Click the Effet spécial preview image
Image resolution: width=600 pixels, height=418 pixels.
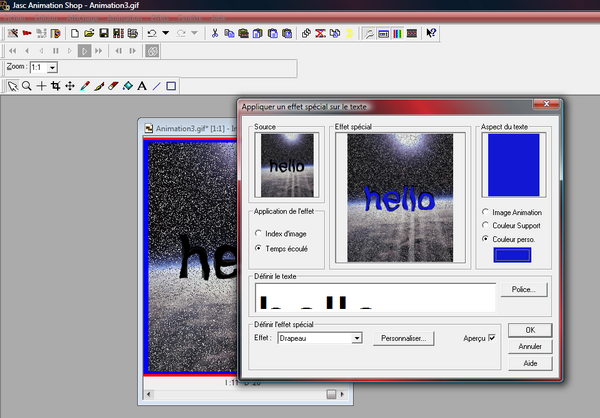tap(400, 198)
